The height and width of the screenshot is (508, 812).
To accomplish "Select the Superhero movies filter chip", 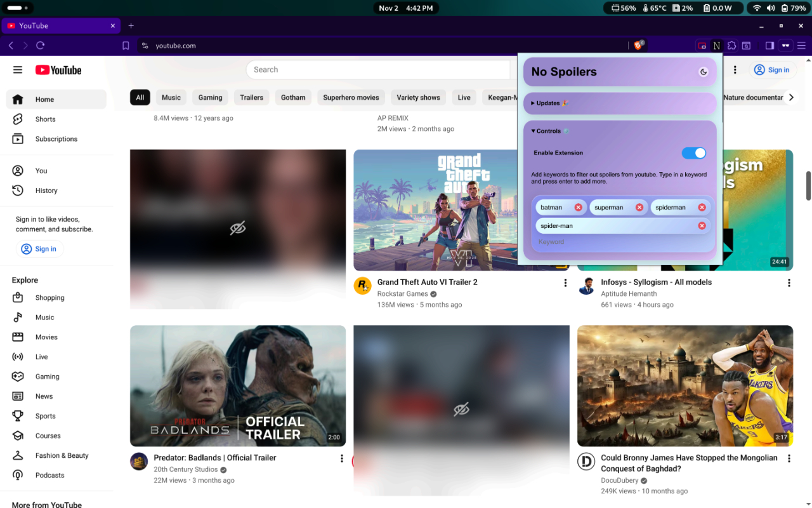I will (x=351, y=98).
